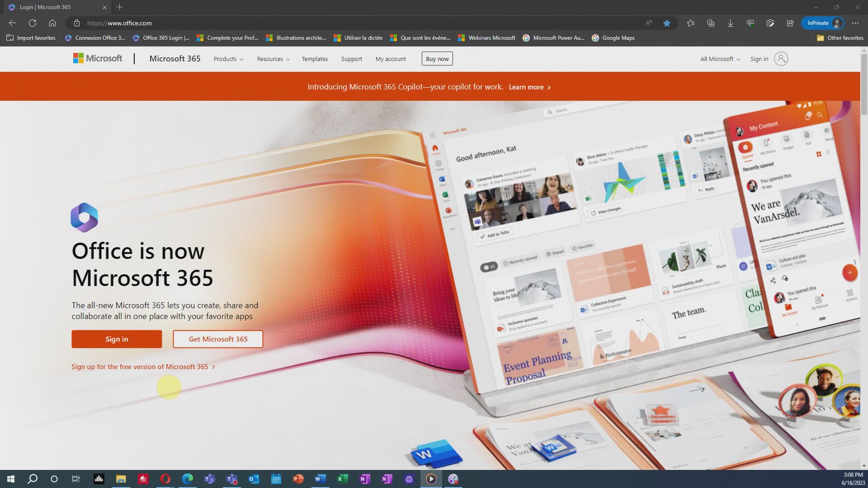Go back with the browser back arrow
Image resolution: width=868 pixels, height=488 pixels.
(x=13, y=23)
